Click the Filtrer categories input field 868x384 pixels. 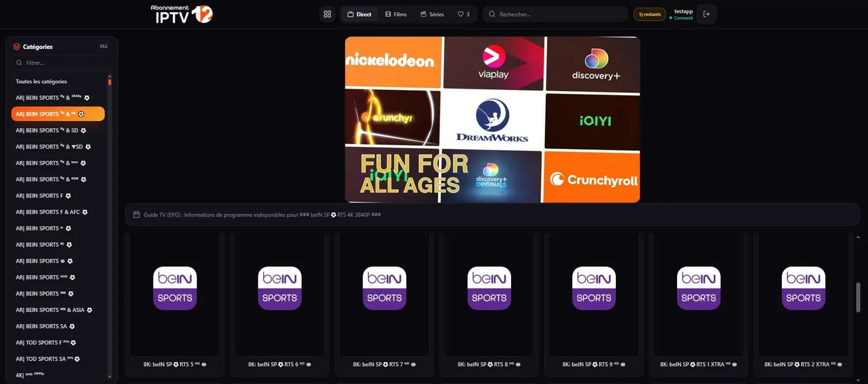coord(61,63)
